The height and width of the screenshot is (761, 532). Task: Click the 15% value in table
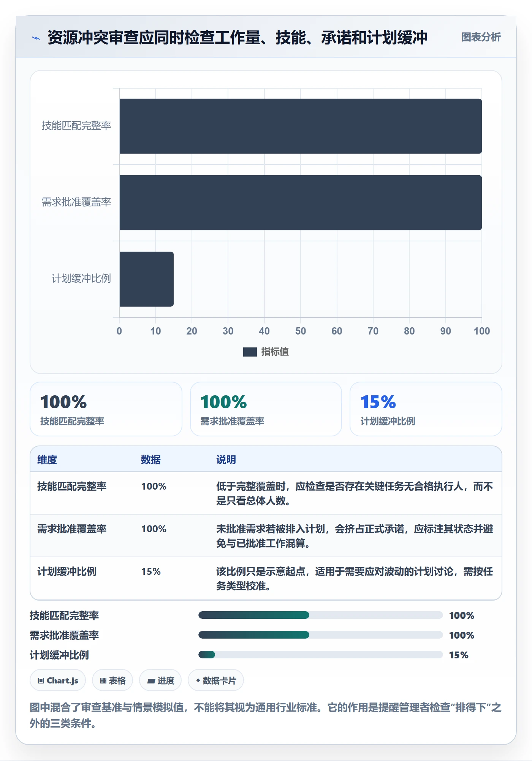151,571
